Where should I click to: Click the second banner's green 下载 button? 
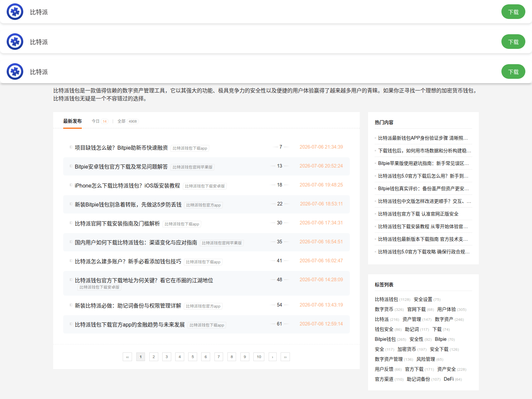point(513,42)
